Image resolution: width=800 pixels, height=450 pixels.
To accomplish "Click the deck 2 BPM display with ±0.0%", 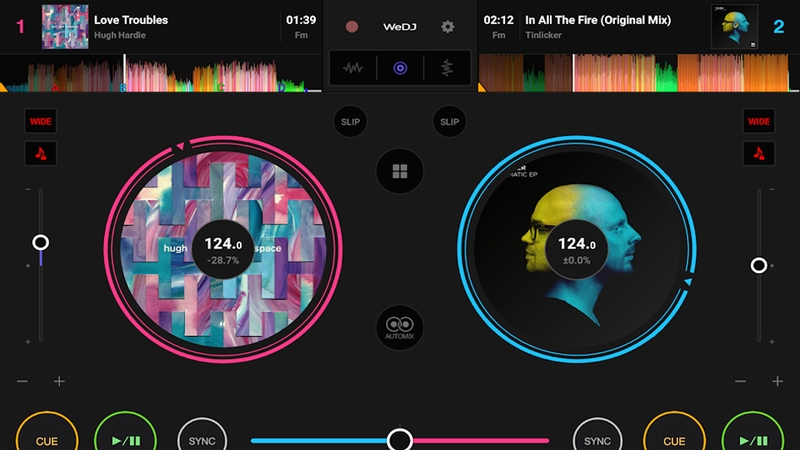I will tap(577, 249).
